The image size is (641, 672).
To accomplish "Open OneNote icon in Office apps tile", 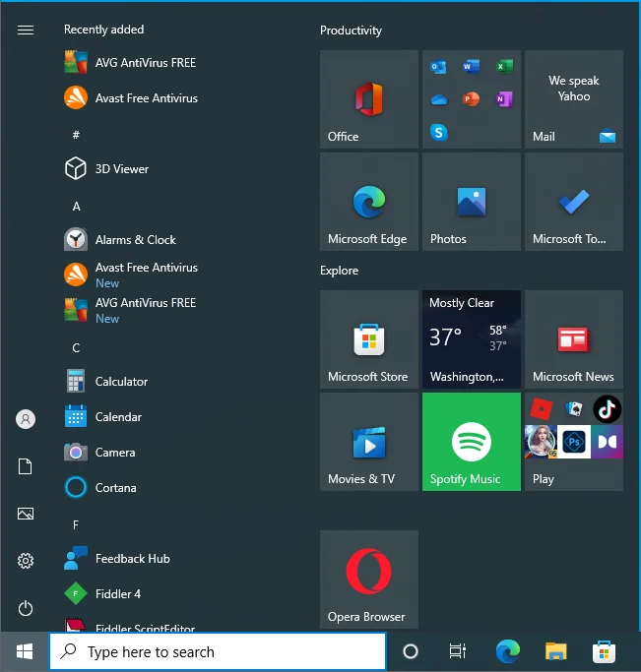I will pyautogui.click(x=504, y=99).
